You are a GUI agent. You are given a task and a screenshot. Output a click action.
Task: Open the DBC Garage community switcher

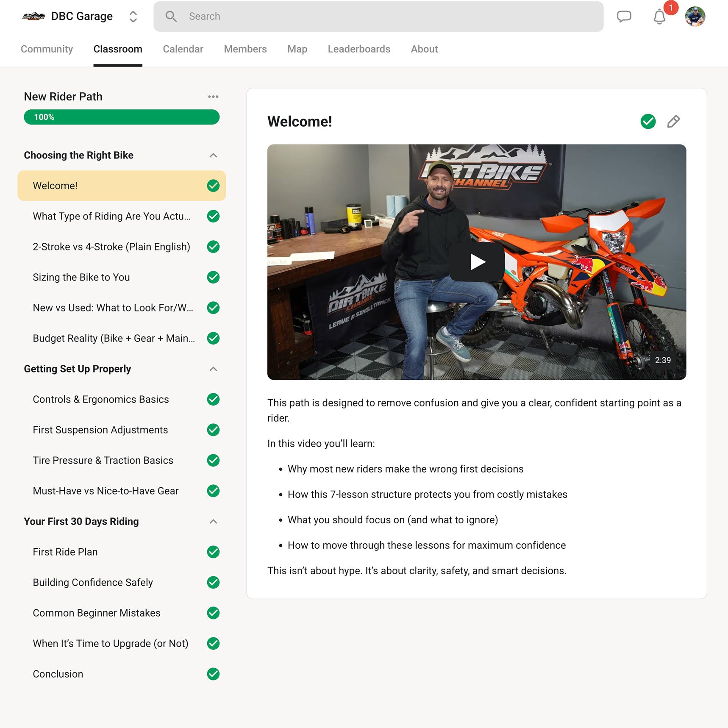pyautogui.click(x=133, y=17)
